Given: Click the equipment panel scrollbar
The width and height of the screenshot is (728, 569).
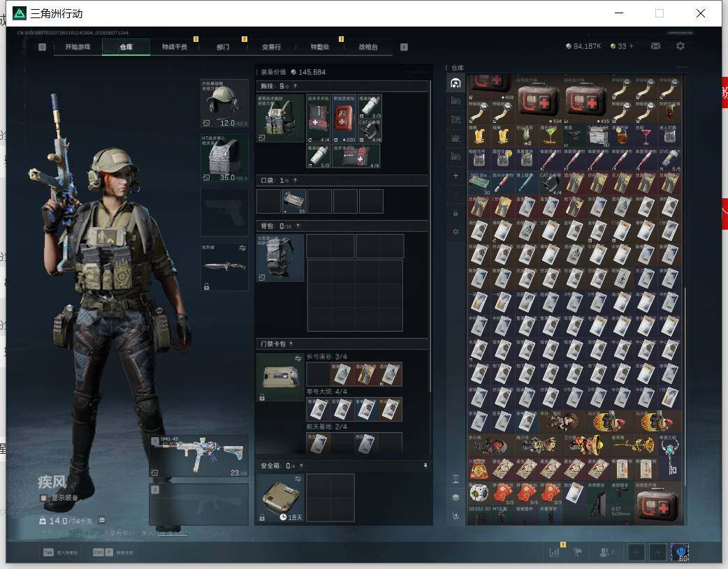Looking at the screenshot, I should pyautogui.click(x=431, y=237).
